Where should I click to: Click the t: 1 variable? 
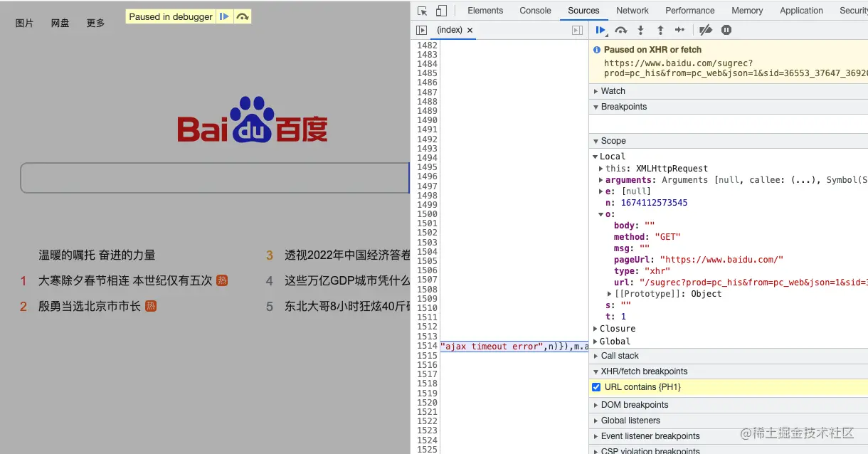(x=616, y=317)
